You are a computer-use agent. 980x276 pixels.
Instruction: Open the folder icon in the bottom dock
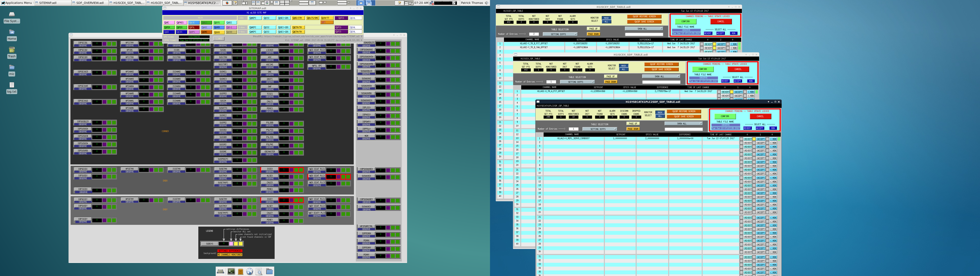(x=269, y=271)
